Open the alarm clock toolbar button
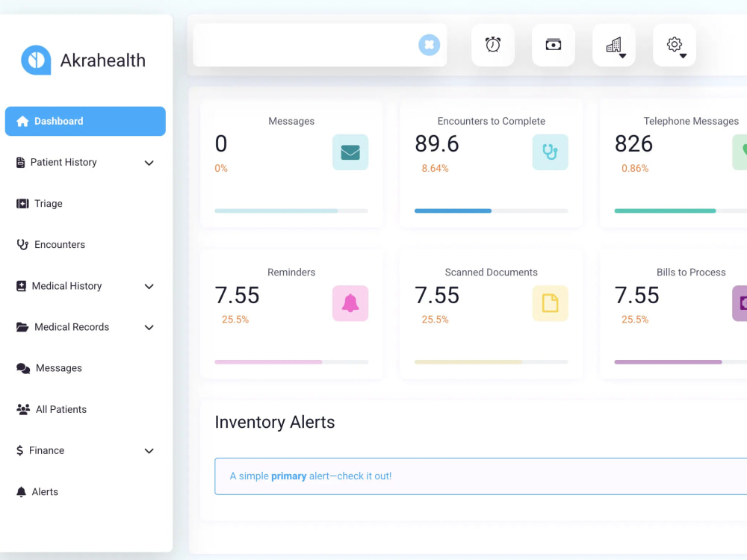Viewport: 747px width, 560px height. (492, 45)
